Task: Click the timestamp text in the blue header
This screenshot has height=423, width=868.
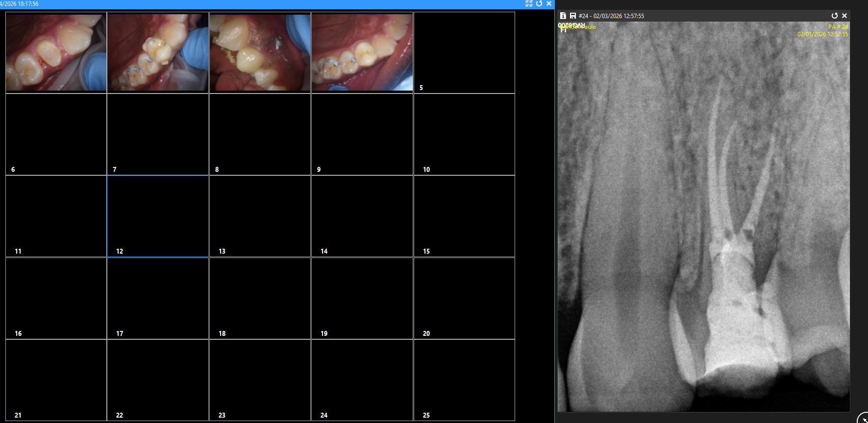Action: [20, 3]
